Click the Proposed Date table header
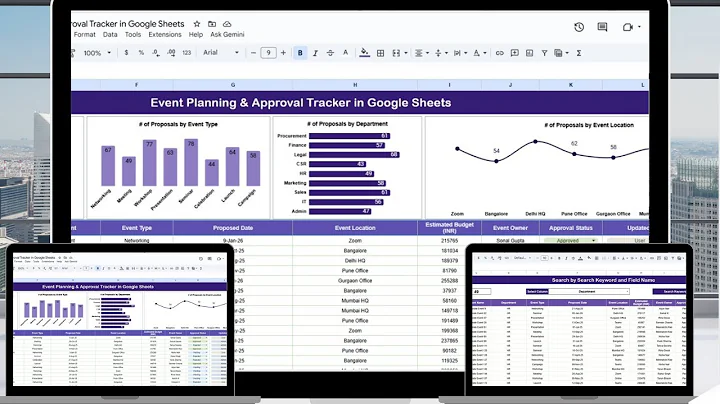Image resolution: width=720 pixels, height=404 pixels. pos(233,228)
